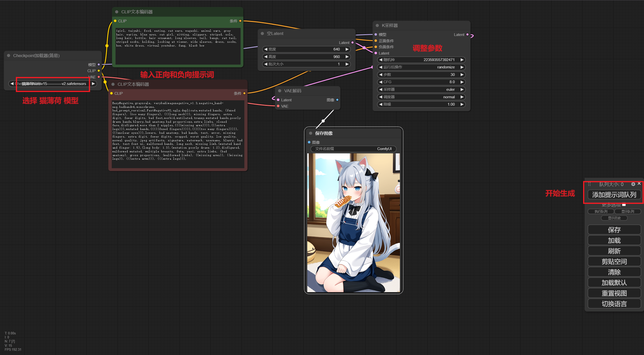Click the 显示历史 button

pyautogui.click(x=614, y=218)
